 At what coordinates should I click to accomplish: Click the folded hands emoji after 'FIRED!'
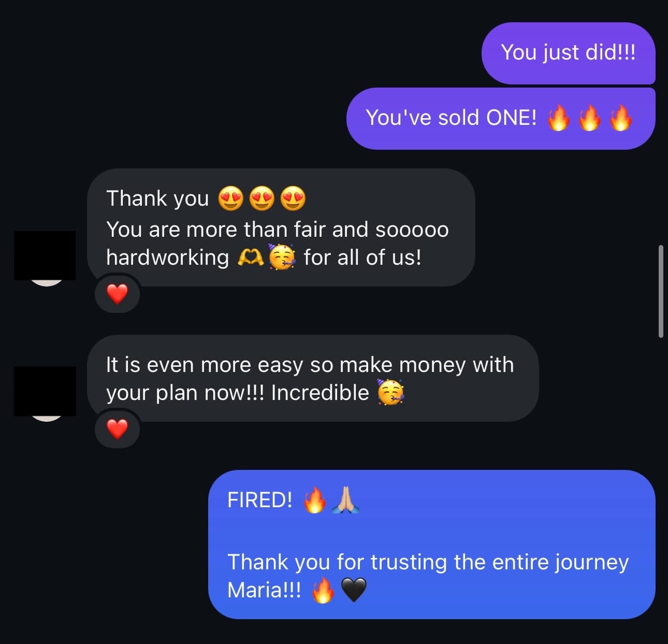[x=346, y=500]
